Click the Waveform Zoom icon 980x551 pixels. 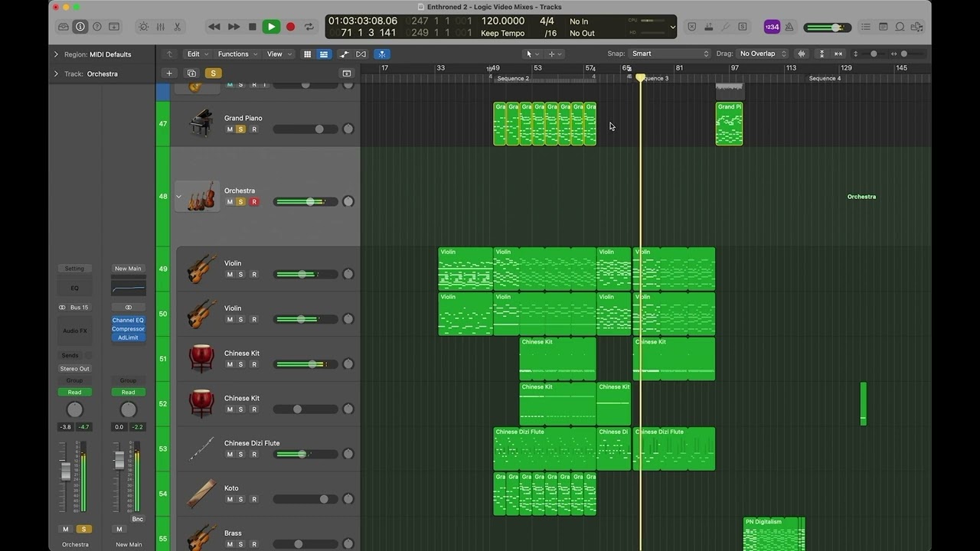[802, 54]
